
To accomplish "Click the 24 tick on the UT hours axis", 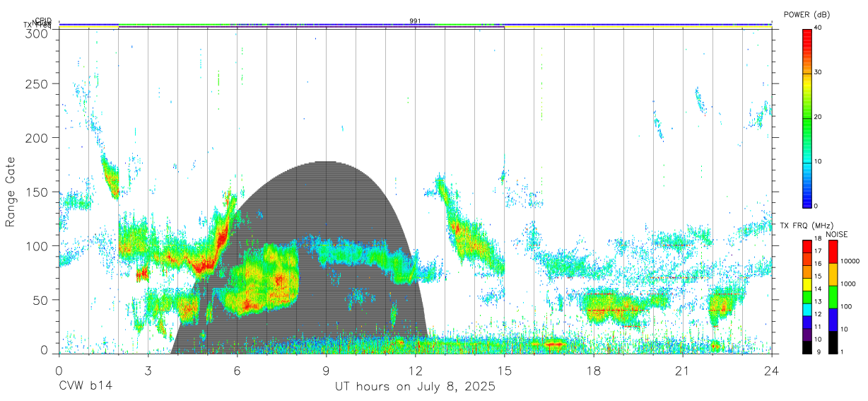I will [772, 370].
